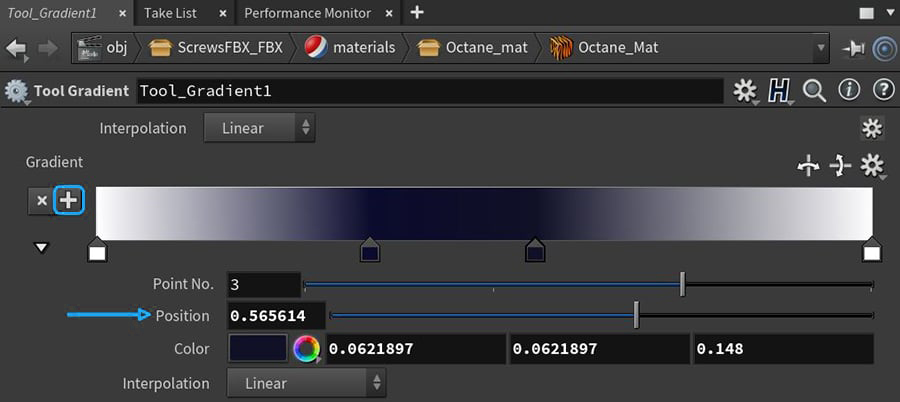Click the Position value input field
Image resolution: width=900 pixels, height=402 pixels.
(275, 316)
